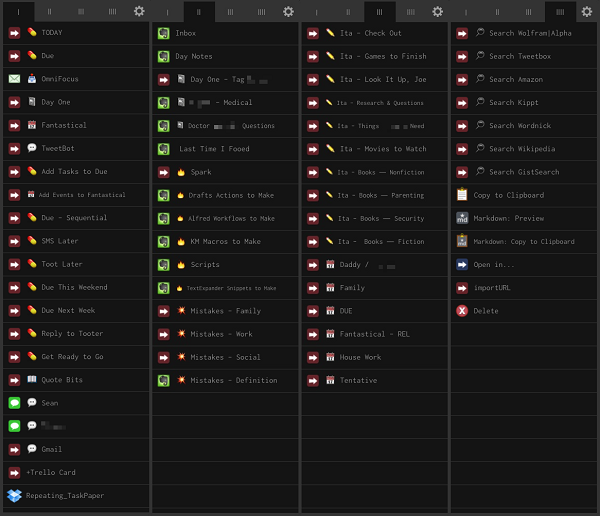Screen dimensions: 600x516
Task: Select KM Macros to Make
Action: coord(225,242)
